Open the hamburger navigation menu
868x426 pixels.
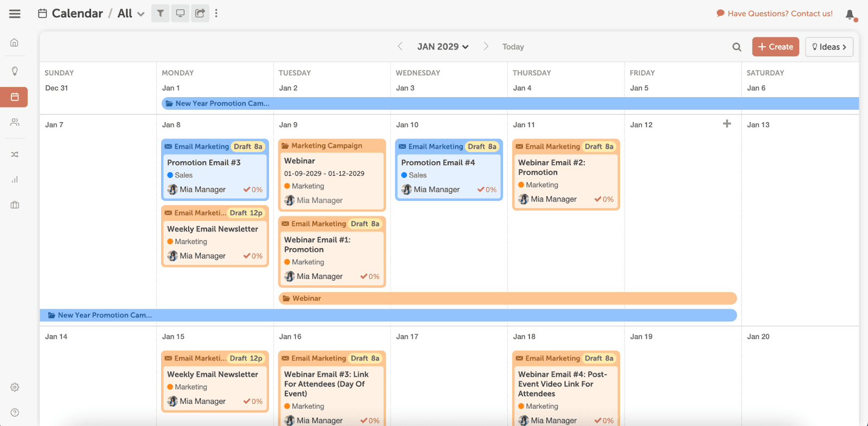pos(15,14)
